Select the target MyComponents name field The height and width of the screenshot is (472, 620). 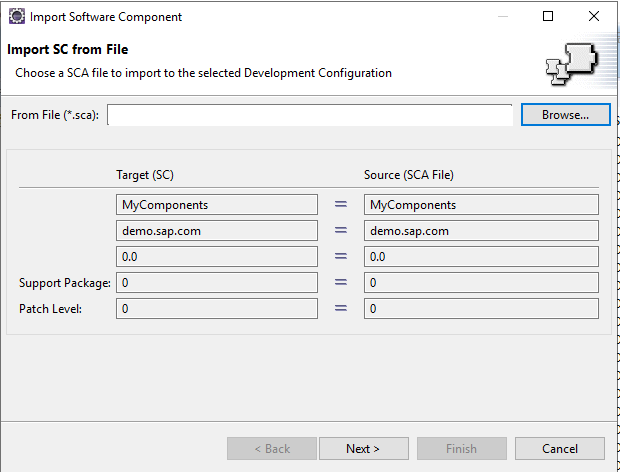click(x=217, y=204)
